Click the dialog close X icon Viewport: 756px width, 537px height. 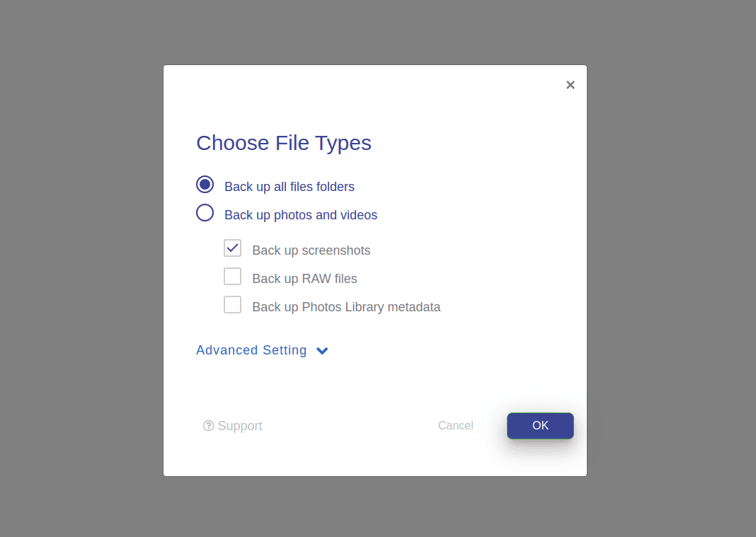coord(571,84)
